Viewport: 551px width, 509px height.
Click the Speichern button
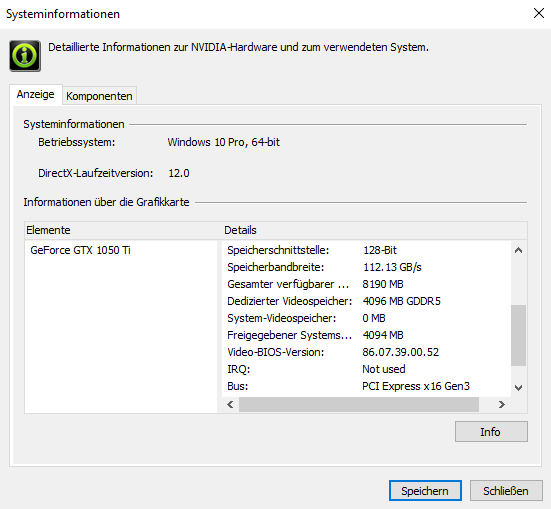425,490
